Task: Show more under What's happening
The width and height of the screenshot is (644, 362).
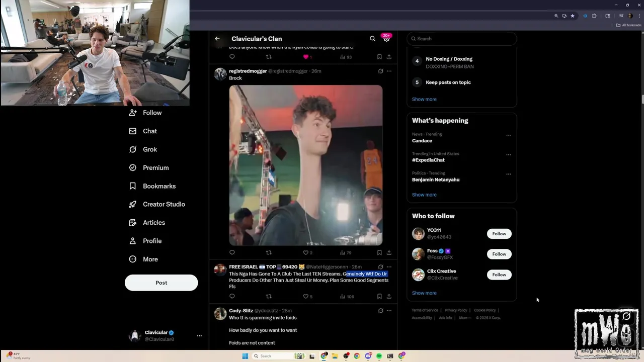Action: (424, 195)
